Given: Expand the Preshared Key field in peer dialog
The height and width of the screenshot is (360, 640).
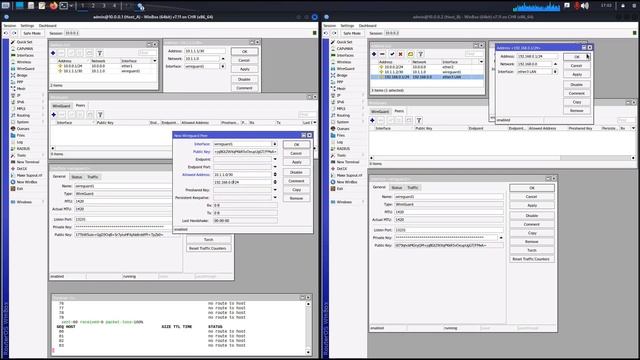Looking at the screenshot, I should (x=275, y=190).
